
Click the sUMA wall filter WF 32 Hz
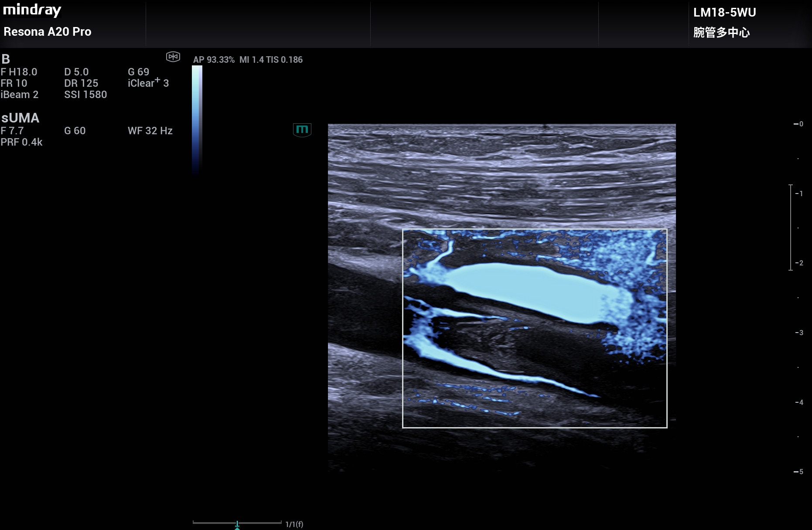click(x=150, y=131)
